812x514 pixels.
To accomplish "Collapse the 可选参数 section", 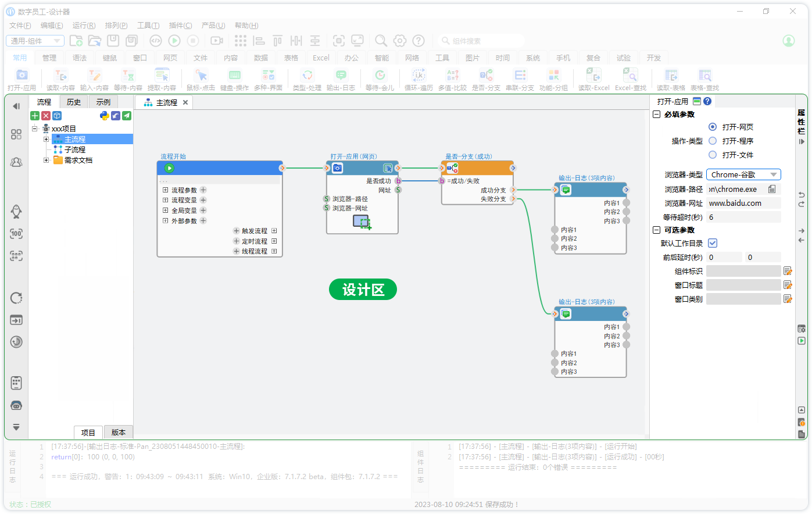I will [x=656, y=230].
